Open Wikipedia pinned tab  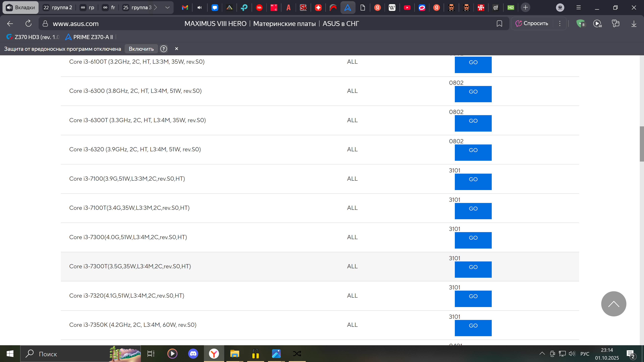click(x=392, y=8)
